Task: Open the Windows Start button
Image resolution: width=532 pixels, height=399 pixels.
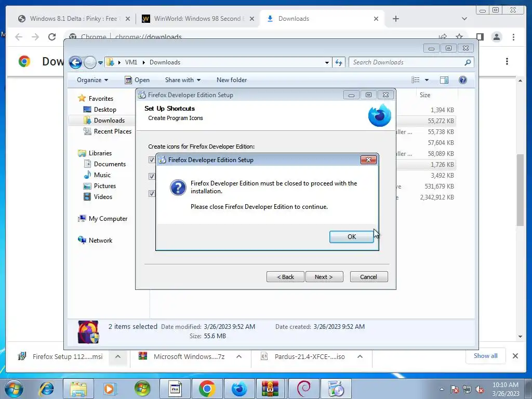Action: pyautogui.click(x=14, y=389)
